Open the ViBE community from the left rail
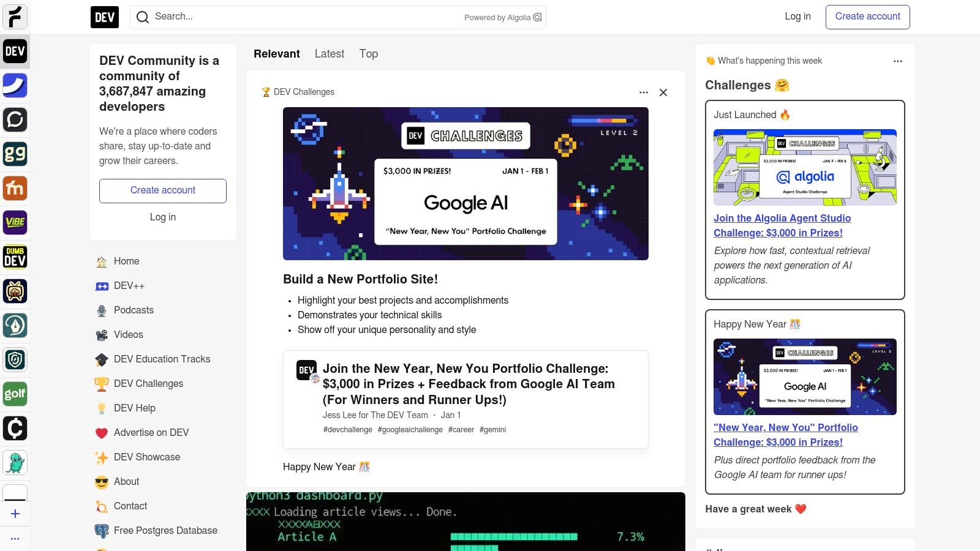Viewport: 980px width, 551px height. tap(15, 222)
